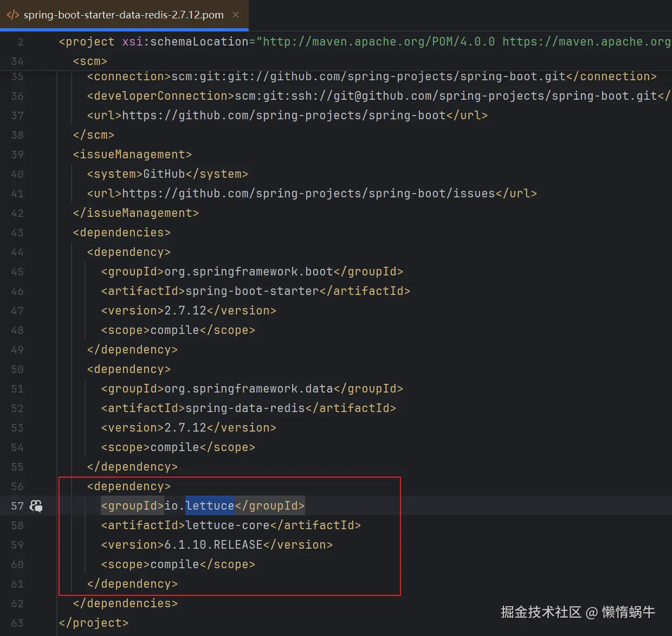This screenshot has height=636, width=672.
Task: Close the spring-boot-starter-data-redis pom tab
Action: pos(236,15)
